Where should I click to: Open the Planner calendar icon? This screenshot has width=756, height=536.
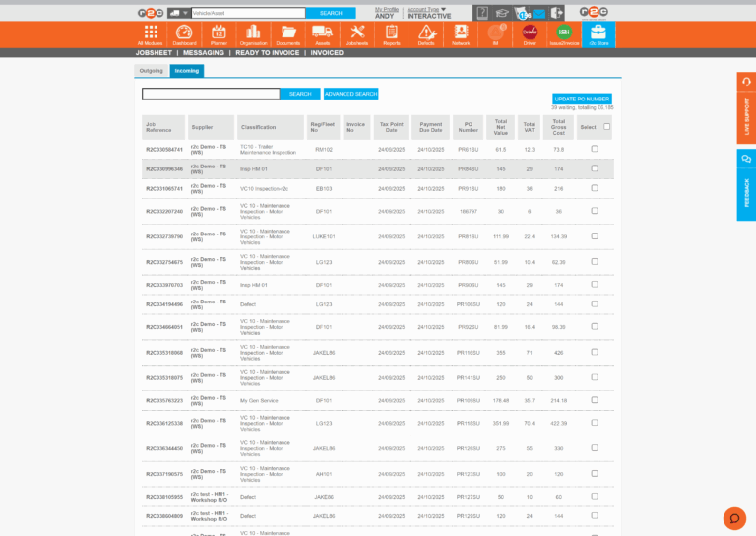point(219,34)
